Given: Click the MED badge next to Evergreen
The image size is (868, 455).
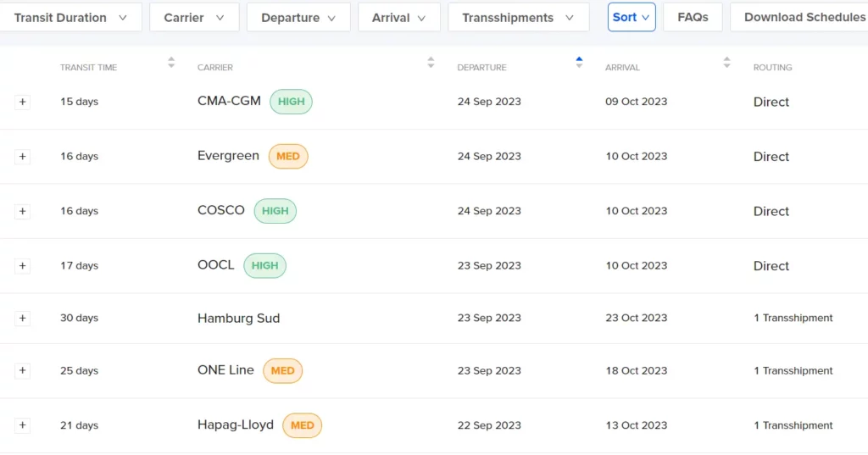Looking at the screenshot, I should [288, 157].
